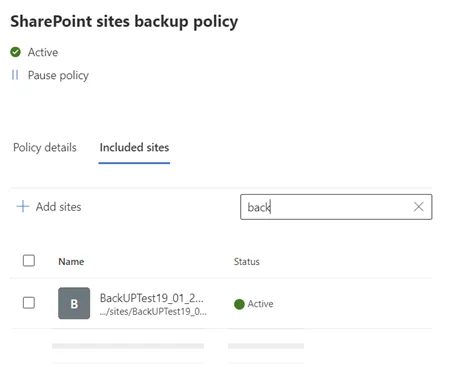This screenshot has height=378, width=461.
Task: Click the green Active checkmark icon
Action: pos(15,52)
